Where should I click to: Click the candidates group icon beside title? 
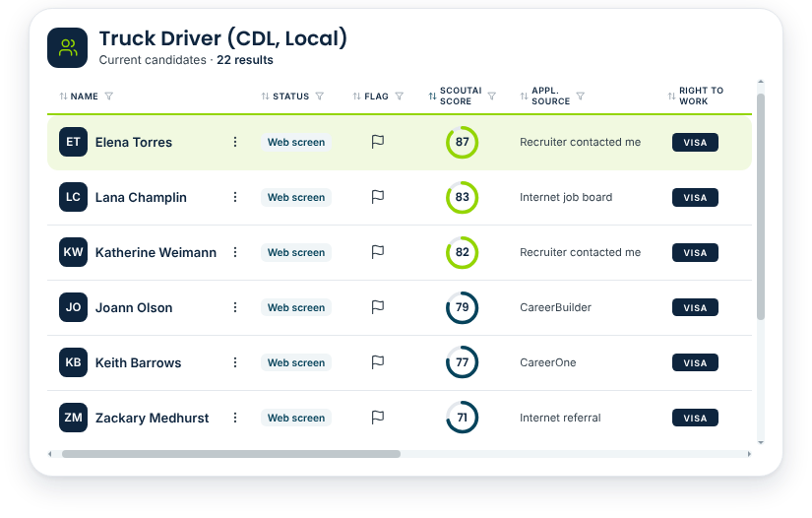coord(67,47)
